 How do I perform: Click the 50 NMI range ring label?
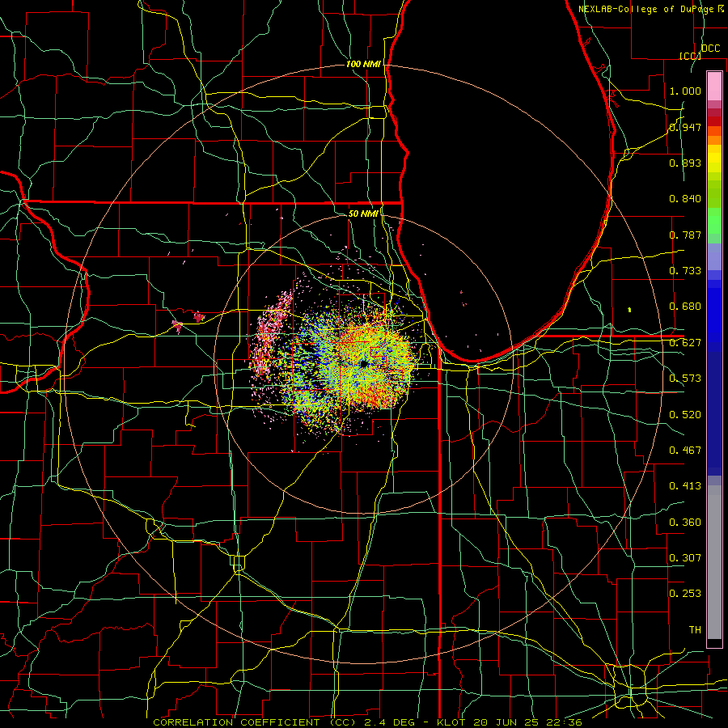363,214
